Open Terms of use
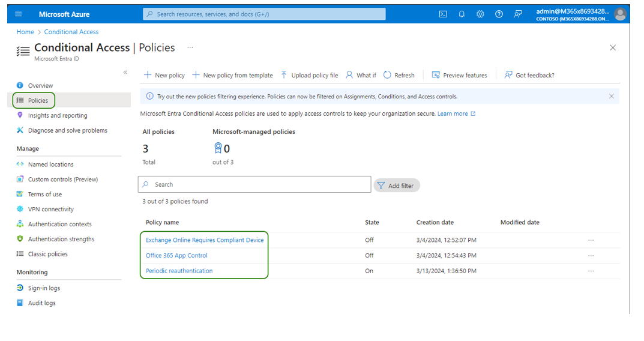Viewport: 644px width, 341px height. click(45, 195)
